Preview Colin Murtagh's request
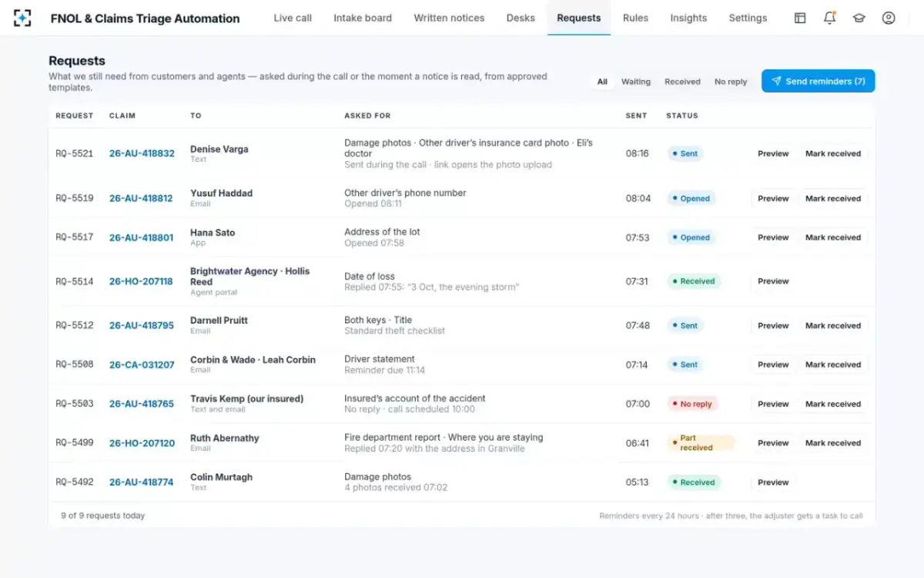The width and height of the screenshot is (924, 578). point(773,482)
